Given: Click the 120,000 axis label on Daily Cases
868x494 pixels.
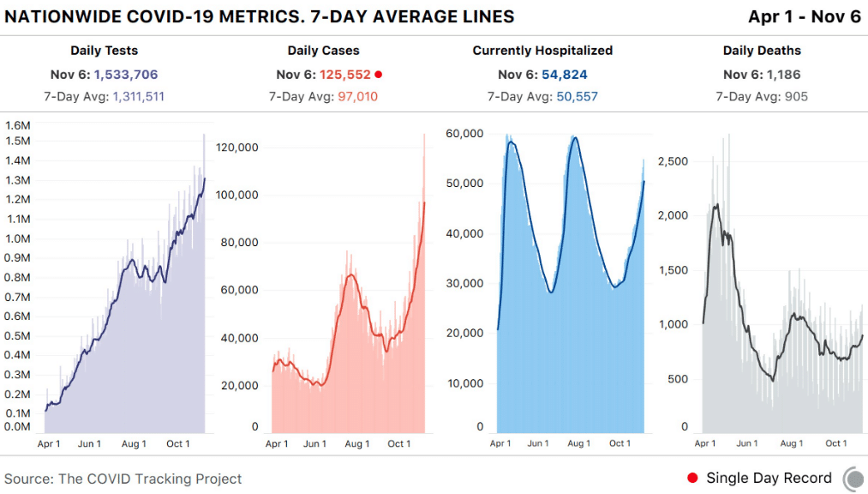Looking at the screenshot, I should pyautogui.click(x=237, y=148).
